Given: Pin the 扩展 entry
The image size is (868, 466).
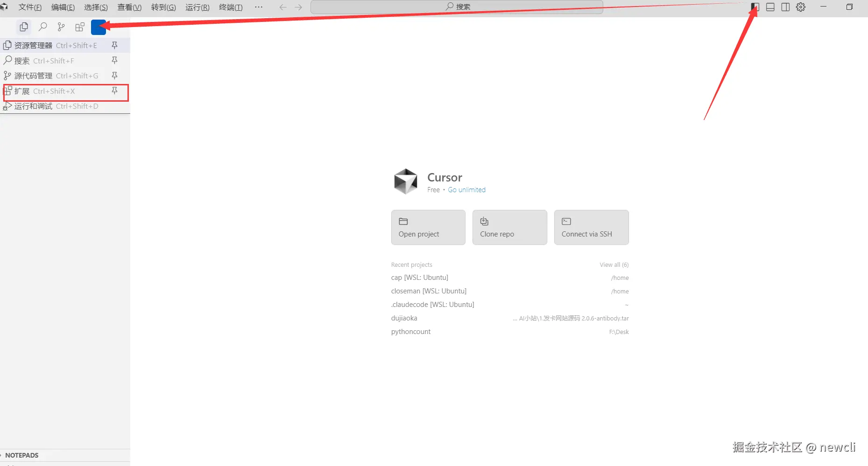Looking at the screenshot, I should 114,90.
